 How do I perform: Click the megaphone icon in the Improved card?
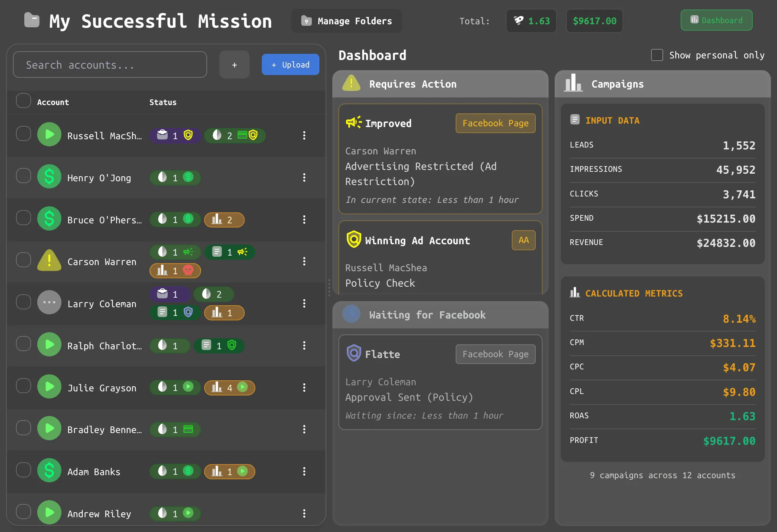tap(352, 122)
